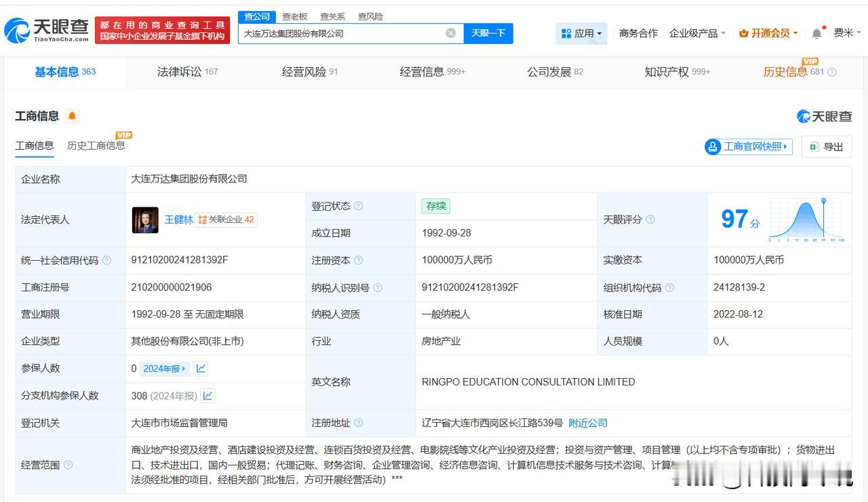This screenshot has width=868, height=502.
Task: Go to the 法律诉讼 tab
Action: pos(187,72)
